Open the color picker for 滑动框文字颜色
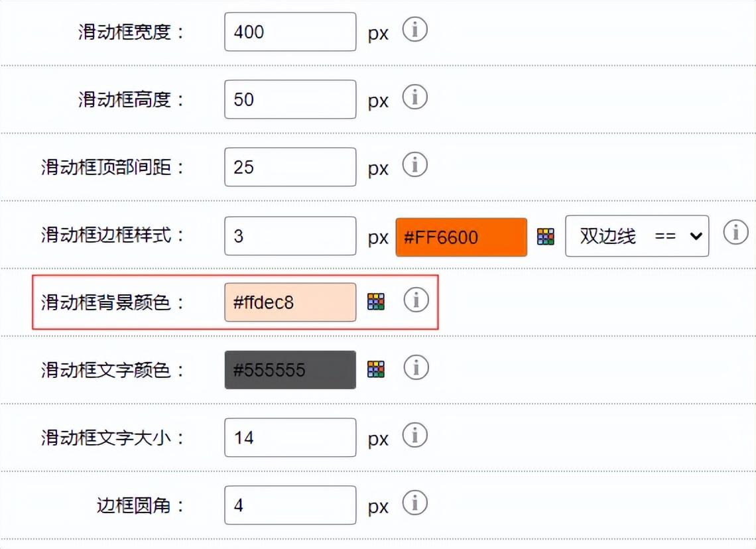 point(376,369)
